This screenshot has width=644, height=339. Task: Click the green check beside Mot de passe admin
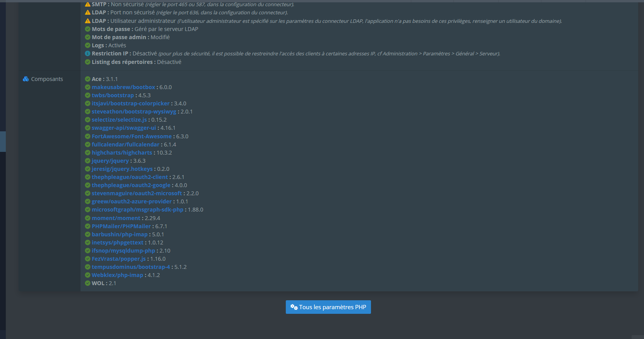pyautogui.click(x=88, y=37)
